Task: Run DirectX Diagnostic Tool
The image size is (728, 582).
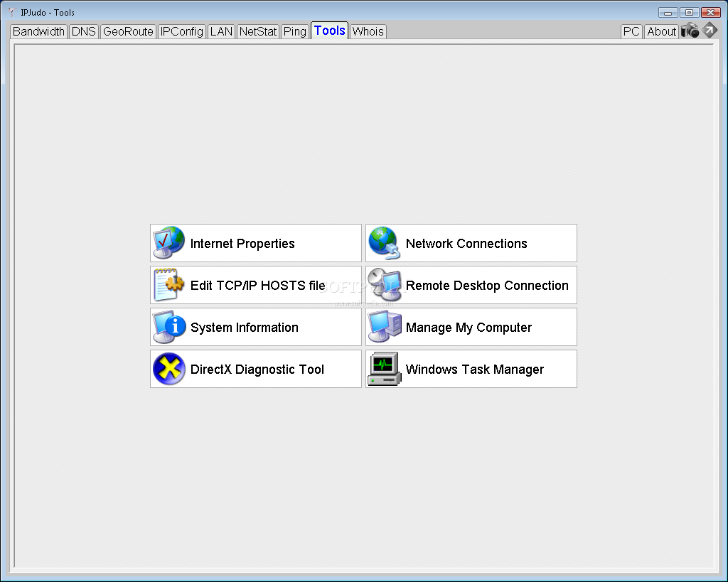Action: 256,369
